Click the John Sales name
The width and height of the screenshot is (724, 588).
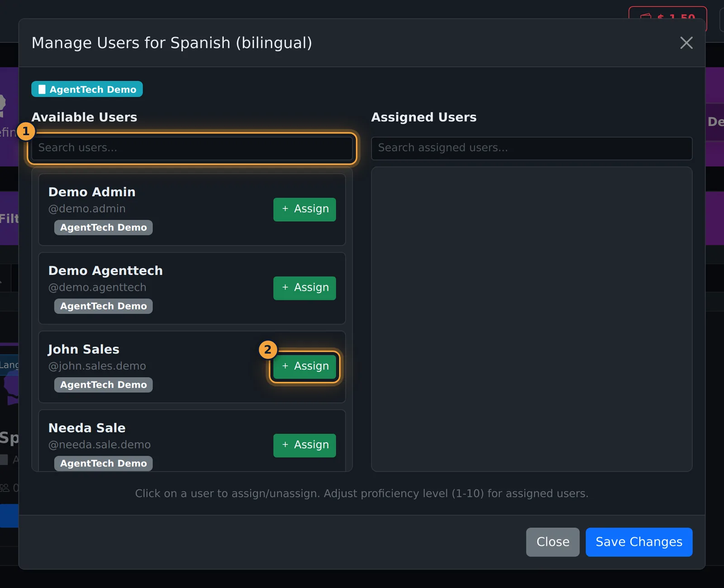(x=84, y=349)
